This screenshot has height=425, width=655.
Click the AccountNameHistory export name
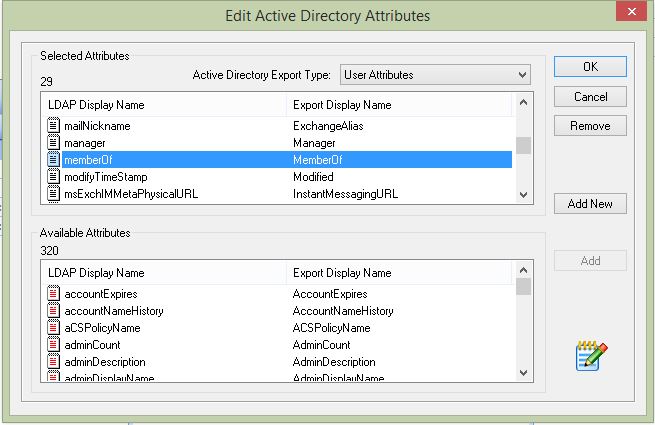tap(343, 311)
